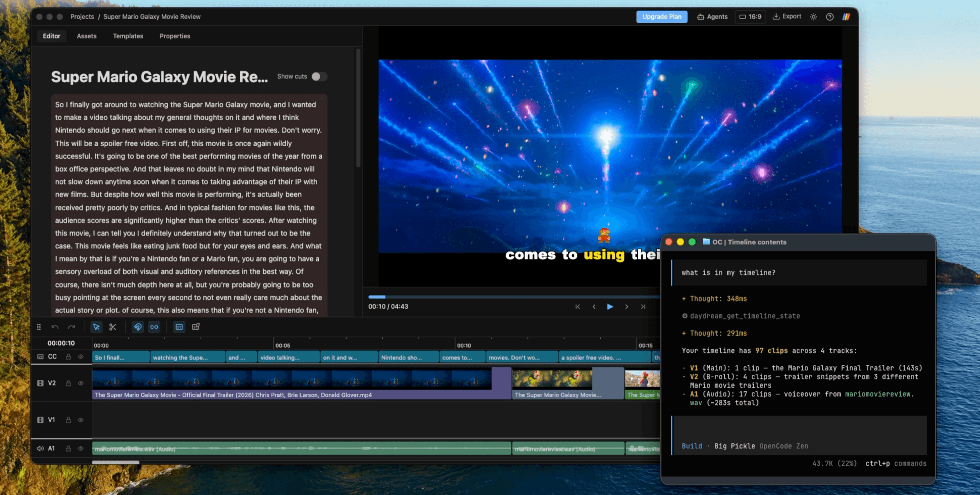Toggle the light/dark theme sun icon
This screenshot has width=980, height=495.
[x=813, y=17]
